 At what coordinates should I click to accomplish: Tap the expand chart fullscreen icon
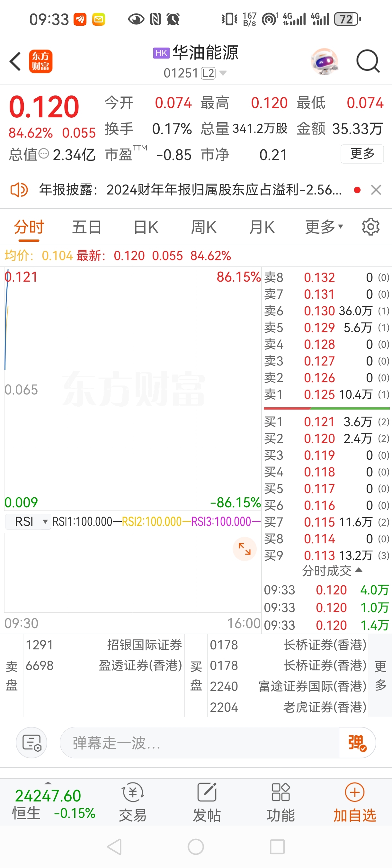tap(245, 549)
